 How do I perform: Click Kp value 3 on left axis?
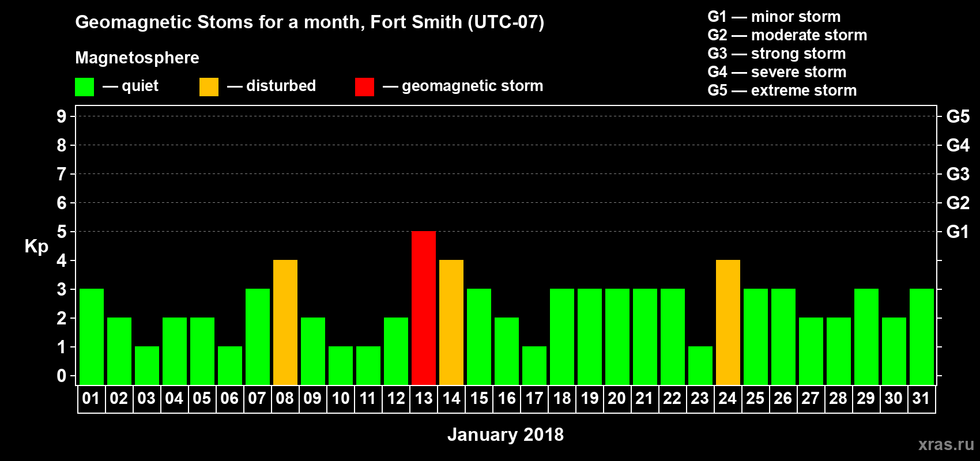[62, 289]
